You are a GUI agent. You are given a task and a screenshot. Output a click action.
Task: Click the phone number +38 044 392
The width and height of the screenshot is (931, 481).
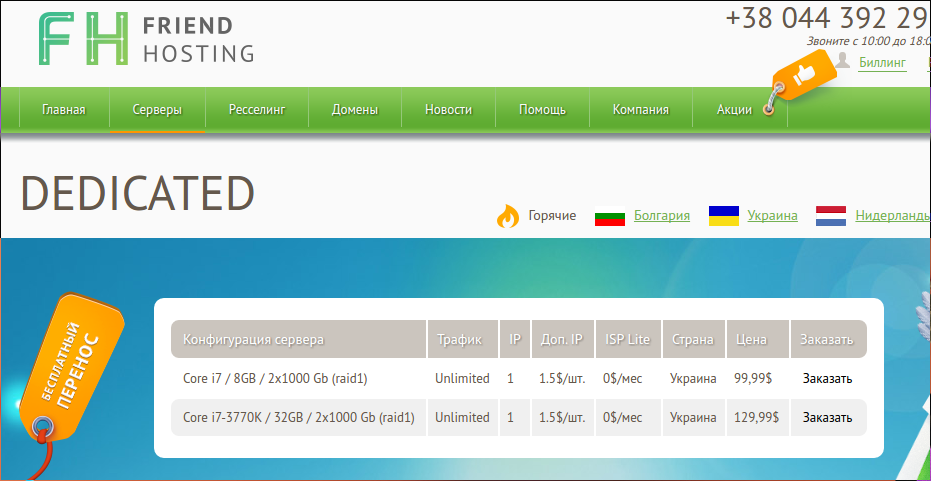(828, 18)
